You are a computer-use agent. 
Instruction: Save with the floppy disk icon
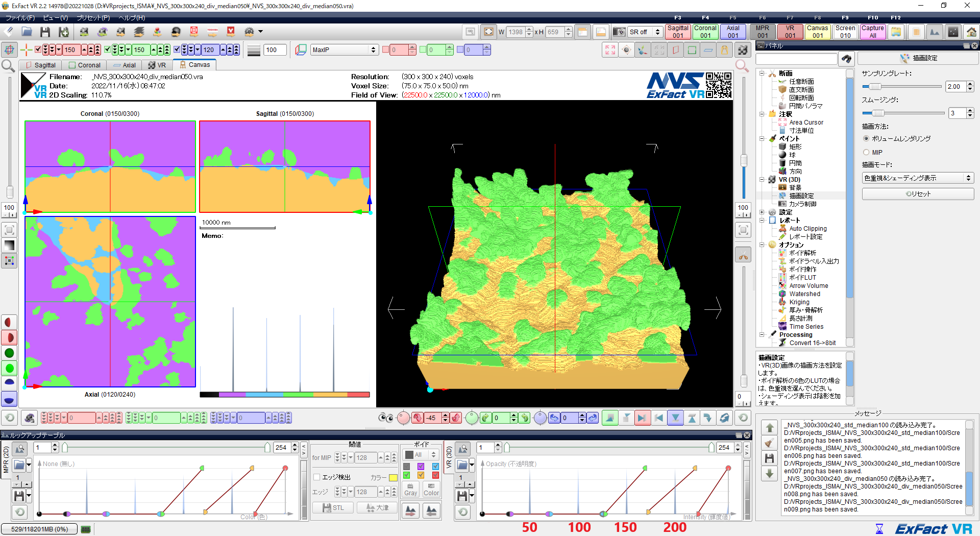coord(45,32)
